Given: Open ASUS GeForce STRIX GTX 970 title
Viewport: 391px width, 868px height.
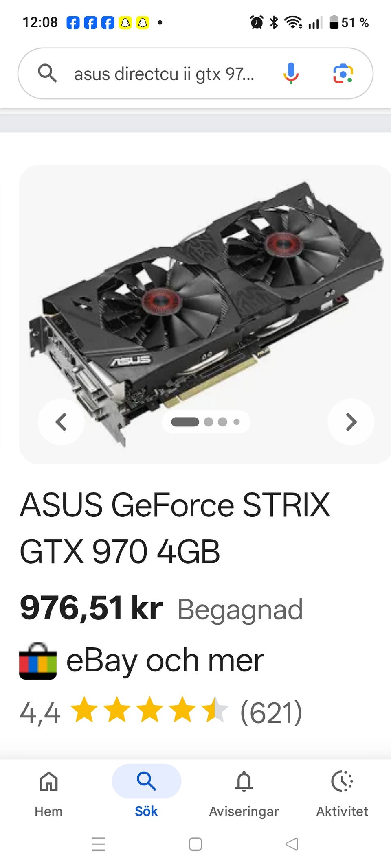Looking at the screenshot, I should [x=175, y=528].
